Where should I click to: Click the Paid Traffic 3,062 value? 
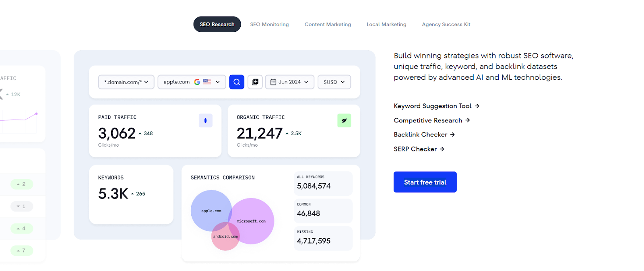117,133
